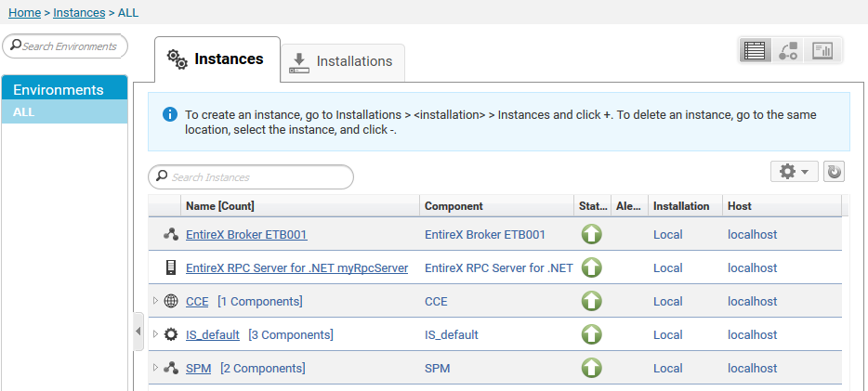Screen dimensions: 868x391
Task: Open EntireX Broker ETB001 link
Action: click(246, 234)
